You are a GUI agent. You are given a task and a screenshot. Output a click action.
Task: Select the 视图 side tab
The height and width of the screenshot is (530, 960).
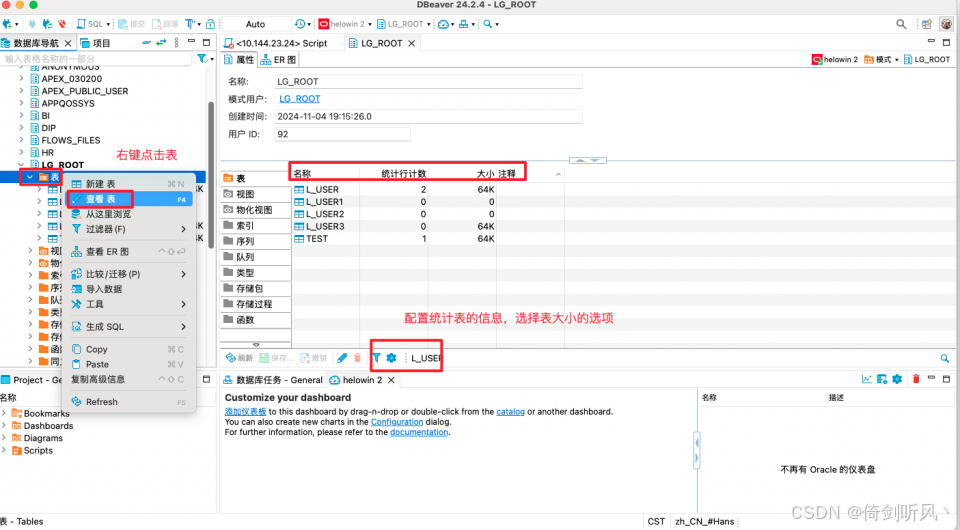pyautogui.click(x=255, y=194)
